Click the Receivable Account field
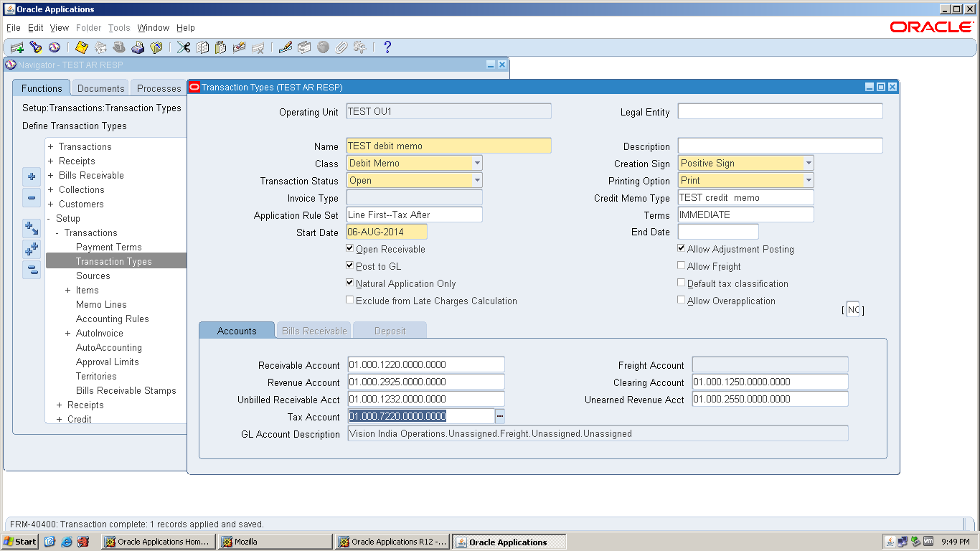This screenshot has width=980, height=551. (x=426, y=364)
